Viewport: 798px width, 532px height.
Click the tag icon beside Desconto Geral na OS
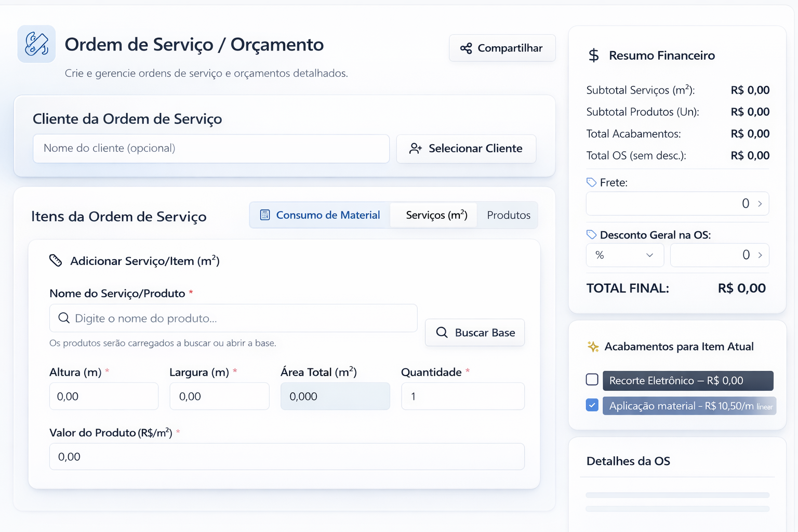[591, 235]
